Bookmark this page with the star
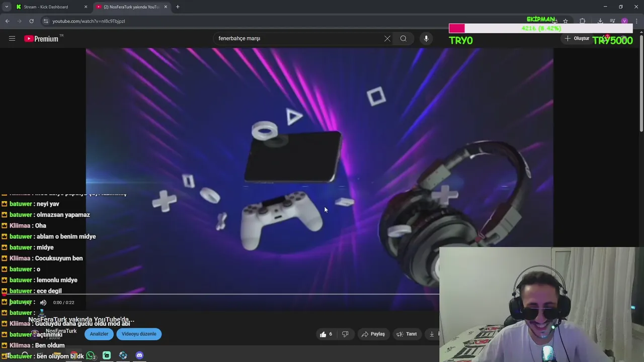 click(x=566, y=21)
